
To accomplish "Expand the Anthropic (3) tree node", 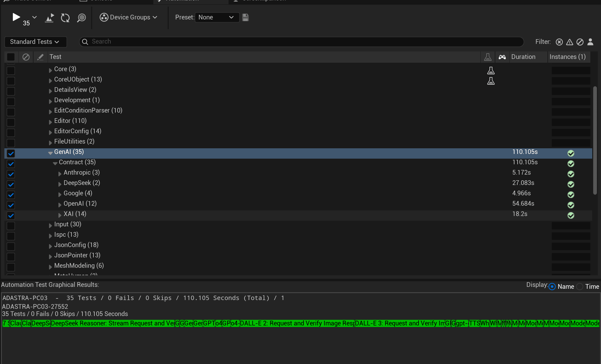I will coord(60,174).
